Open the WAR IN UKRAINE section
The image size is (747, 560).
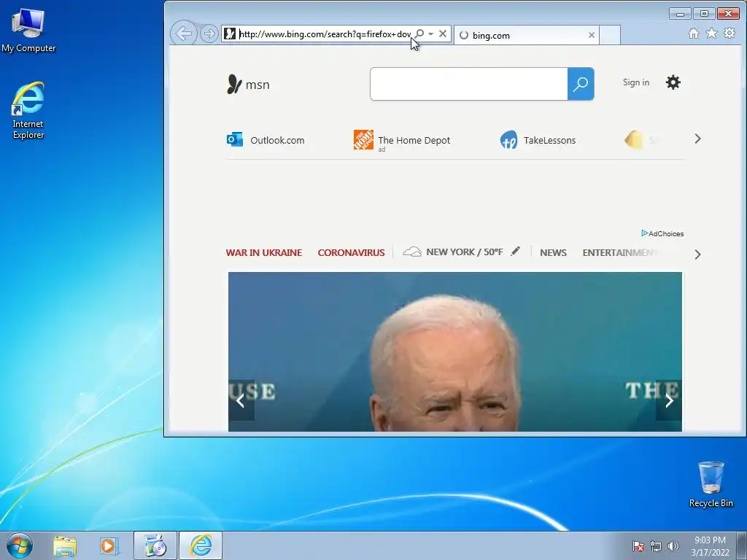coord(264,253)
